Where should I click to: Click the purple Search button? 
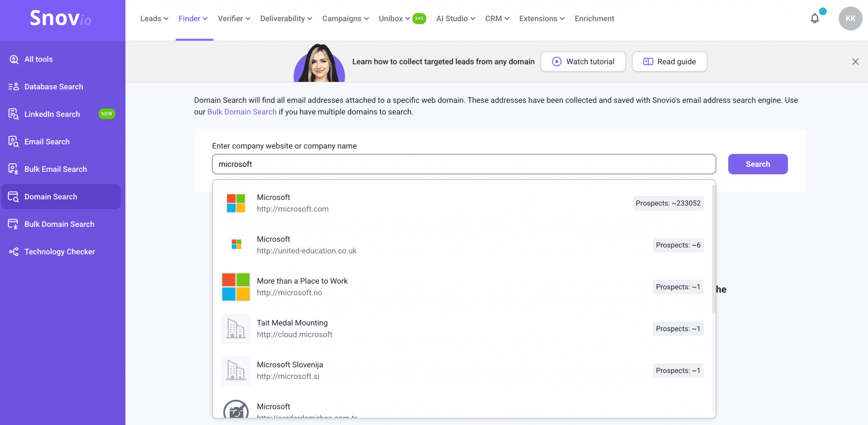click(757, 164)
